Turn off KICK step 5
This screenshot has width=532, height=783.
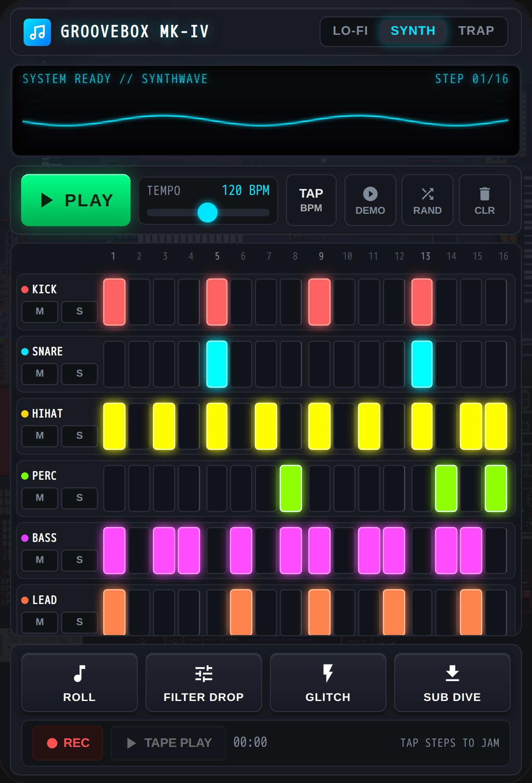coord(217,302)
